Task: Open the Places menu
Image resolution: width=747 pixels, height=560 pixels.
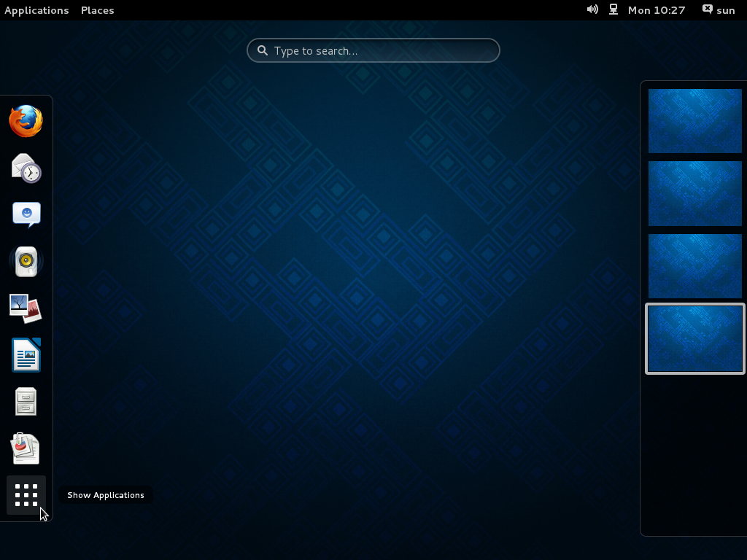Action: 97,9
